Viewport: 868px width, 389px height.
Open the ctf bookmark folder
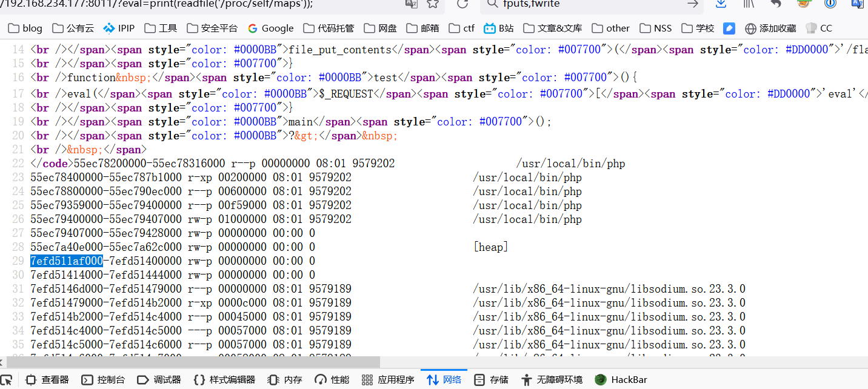(462, 28)
